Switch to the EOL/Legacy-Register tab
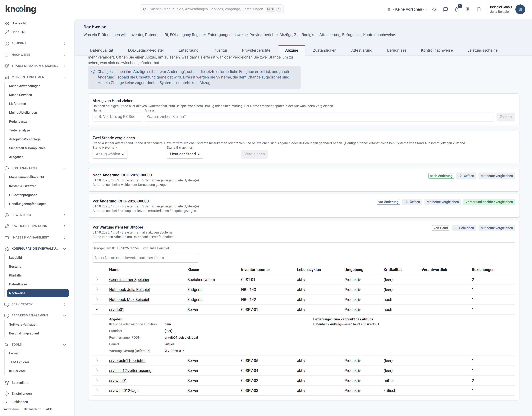 (146, 50)
